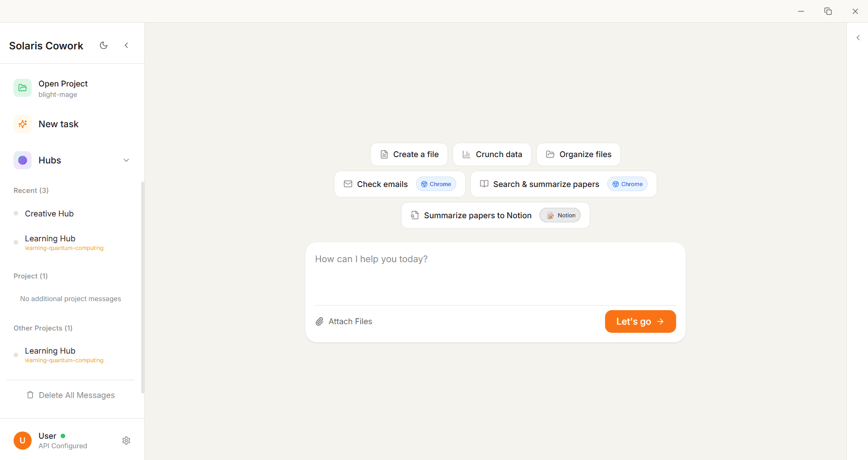Toggle dark mode with the moon icon

tap(104, 45)
